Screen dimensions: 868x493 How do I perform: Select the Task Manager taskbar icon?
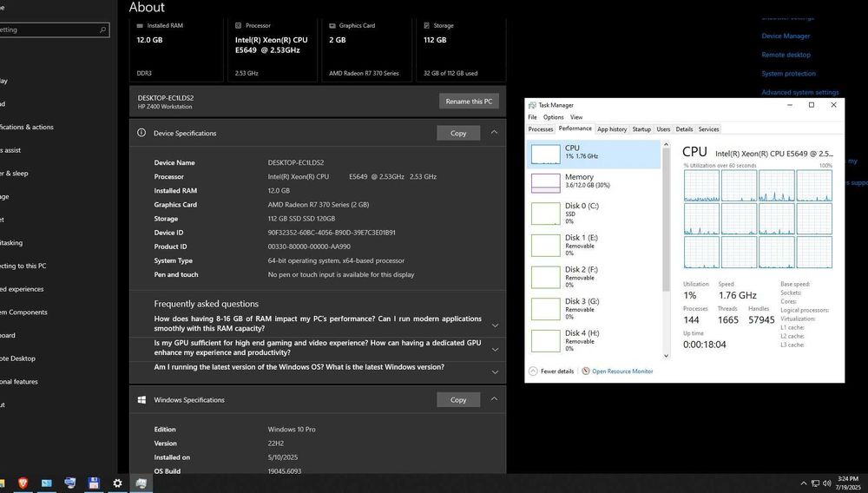pyautogui.click(x=141, y=483)
